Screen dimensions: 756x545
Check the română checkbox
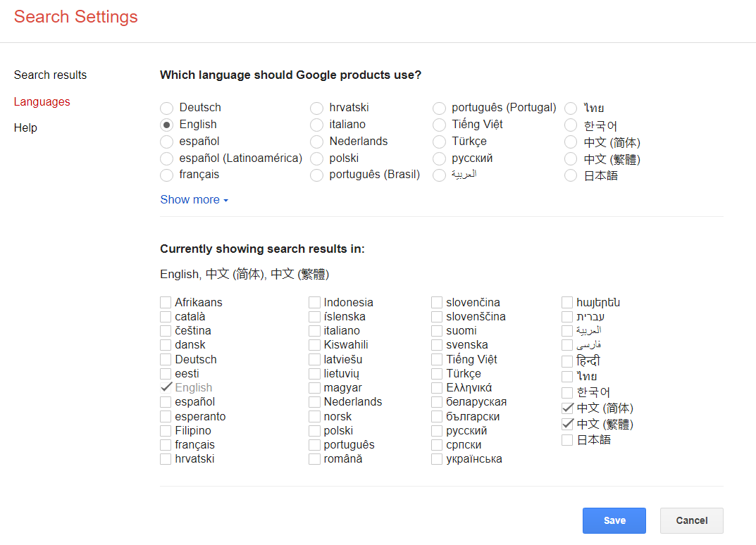pos(314,459)
